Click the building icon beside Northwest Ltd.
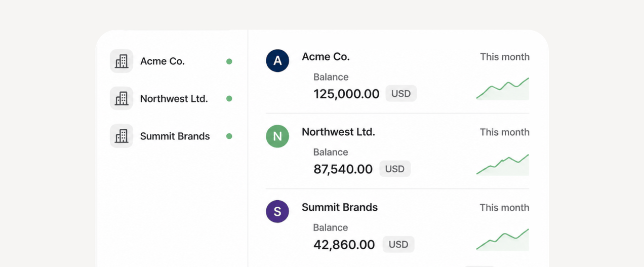This screenshot has height=267, width=644. (x=122, y=98)
